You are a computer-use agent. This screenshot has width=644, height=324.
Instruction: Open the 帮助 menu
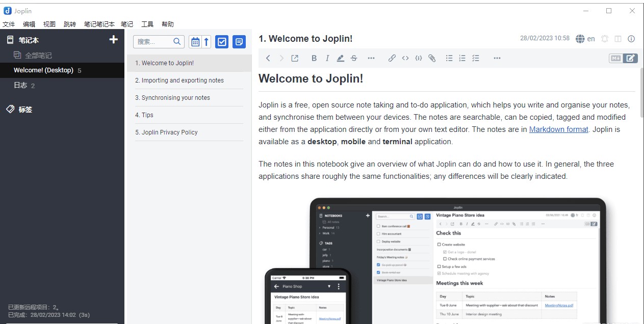(168, 24)
